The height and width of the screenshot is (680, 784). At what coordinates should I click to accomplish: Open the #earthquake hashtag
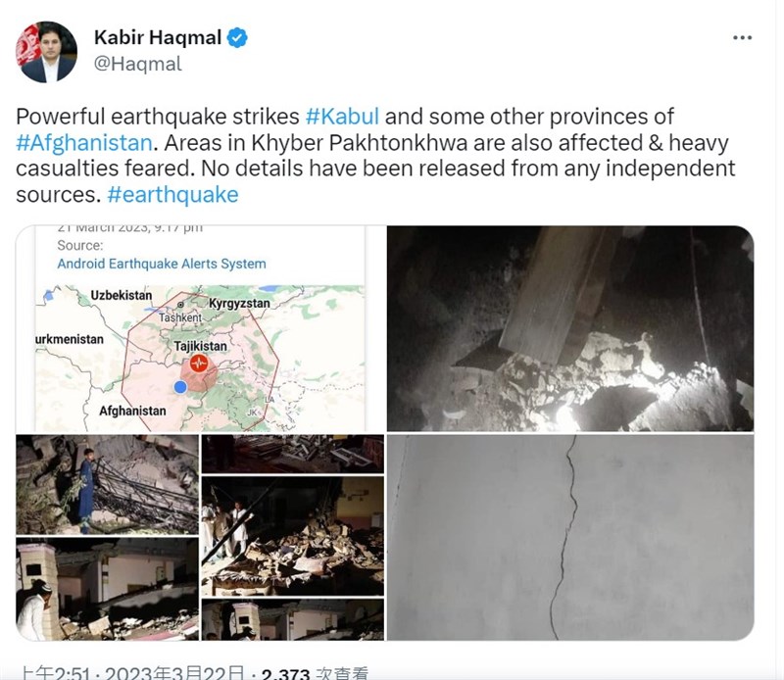(x=173, y=195)
